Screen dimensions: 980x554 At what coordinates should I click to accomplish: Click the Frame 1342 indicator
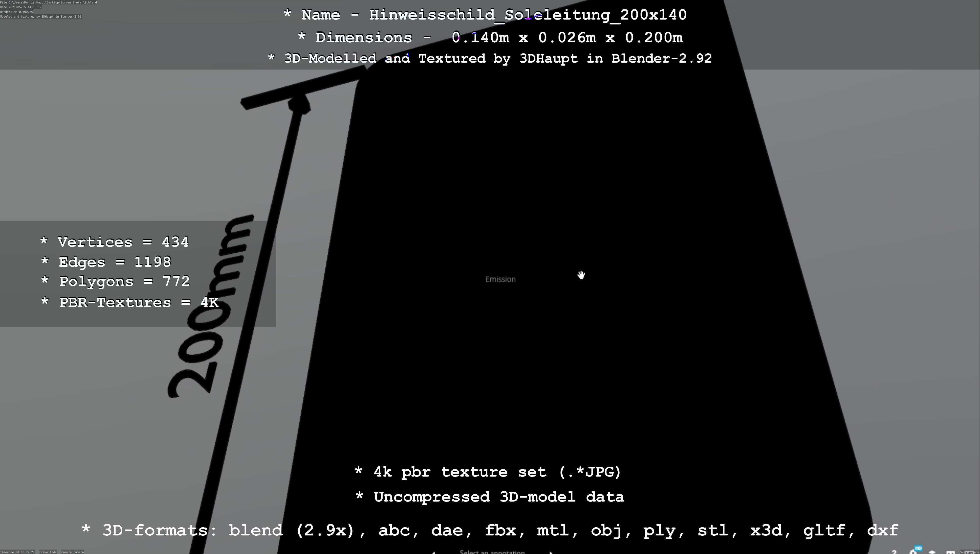[48, 552]
